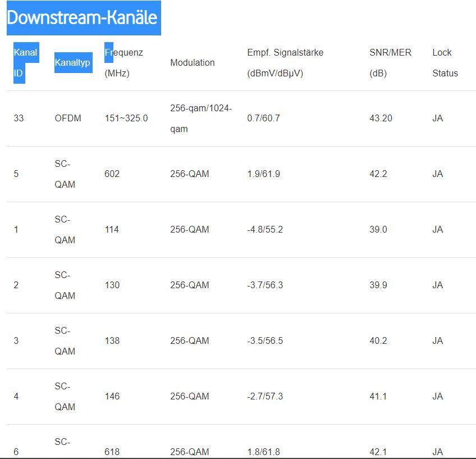Select the JA status in 114 MHz row

437,229
